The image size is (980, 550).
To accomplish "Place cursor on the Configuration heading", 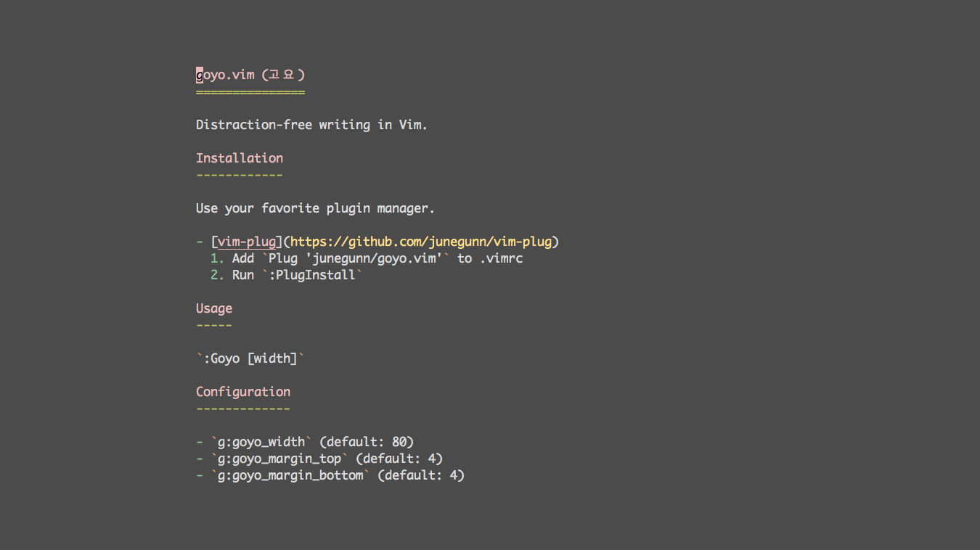I will click(x=243, y=392).
